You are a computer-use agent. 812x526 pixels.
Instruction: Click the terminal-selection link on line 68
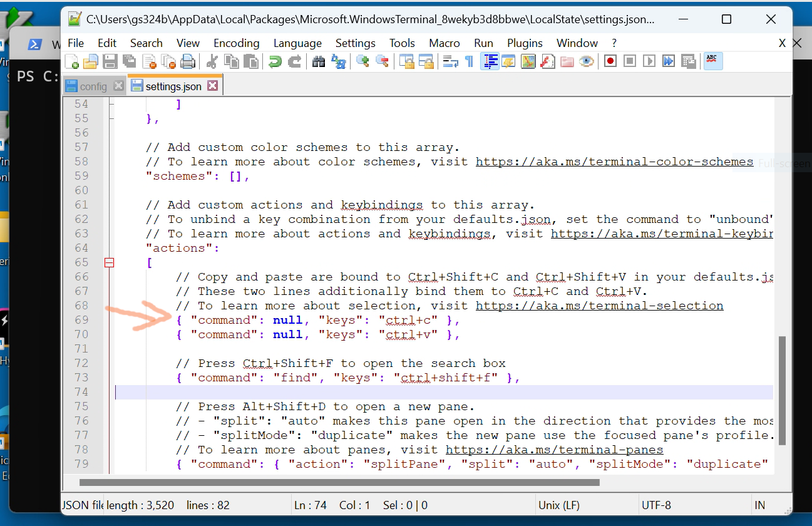click(600, 306)
